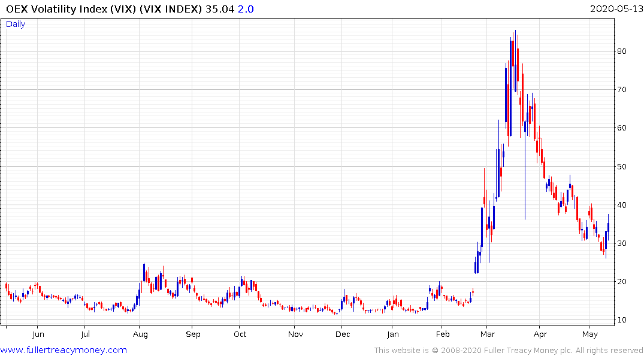Screen dimensions: 644x359
Task: Click the final blue candle near 35
Action: point(608,227)
